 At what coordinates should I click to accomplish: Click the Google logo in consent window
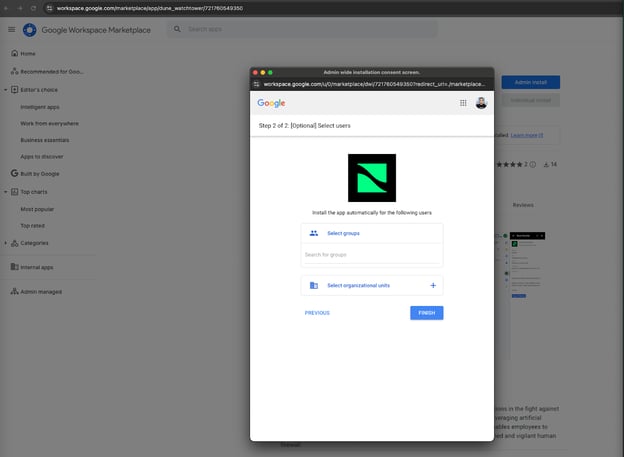tap(271, 103)
